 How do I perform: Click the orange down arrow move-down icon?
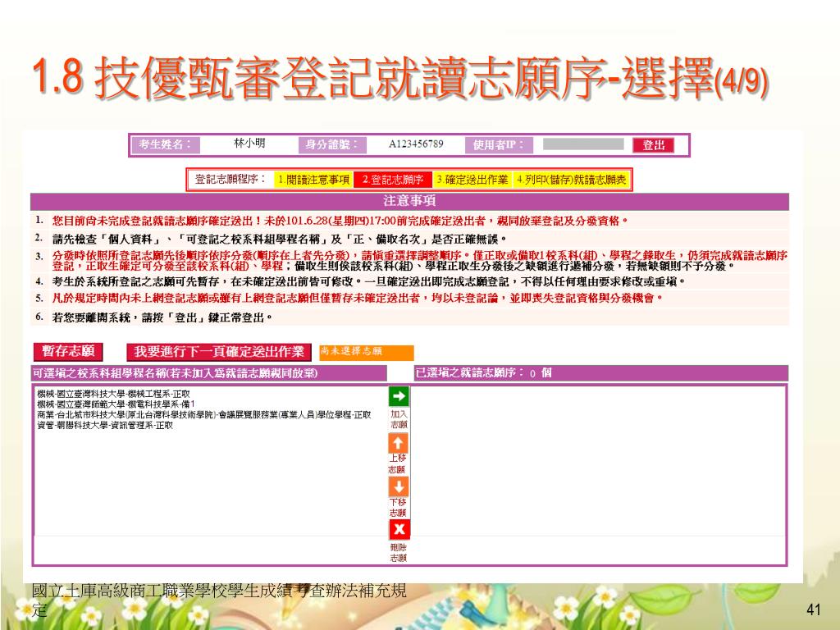[398, 487]
